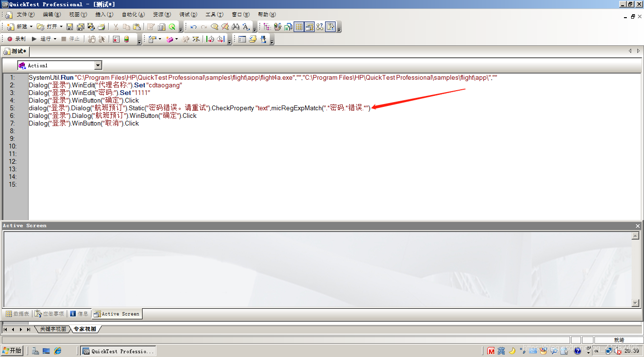Click the 打开 open folder icon

click(x=40, y=27)
